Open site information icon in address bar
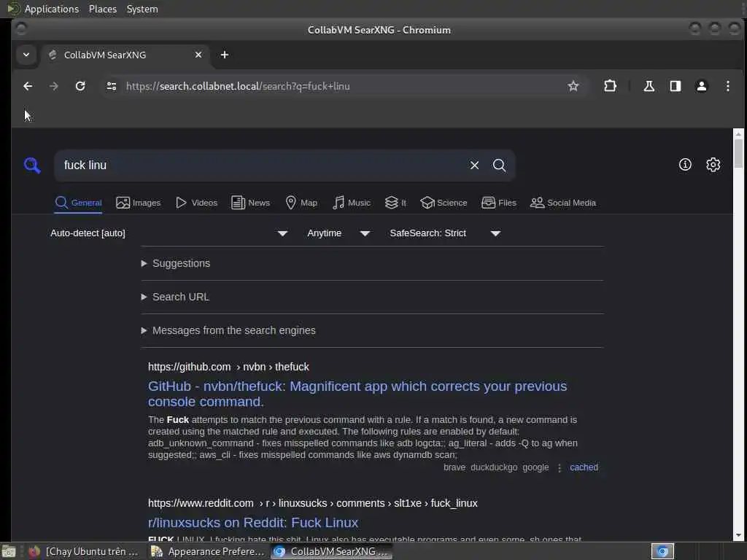 (x=112, y=86)
